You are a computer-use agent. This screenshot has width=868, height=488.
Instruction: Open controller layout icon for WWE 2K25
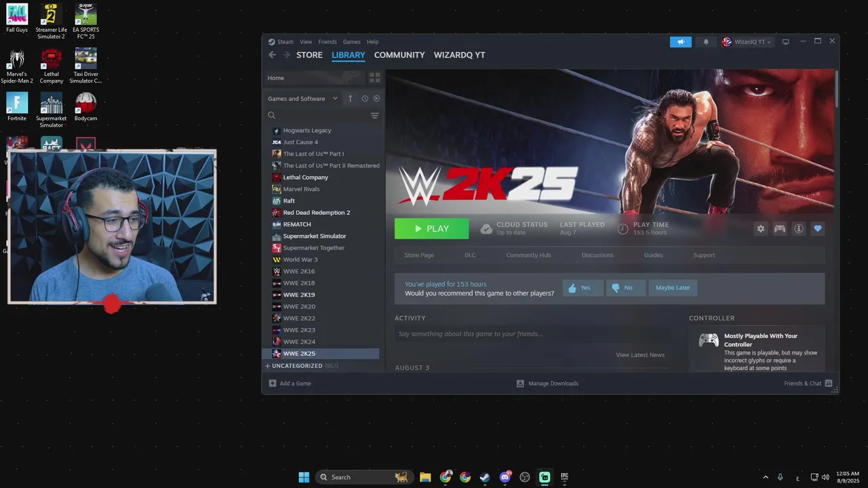(x=780, y=229)
